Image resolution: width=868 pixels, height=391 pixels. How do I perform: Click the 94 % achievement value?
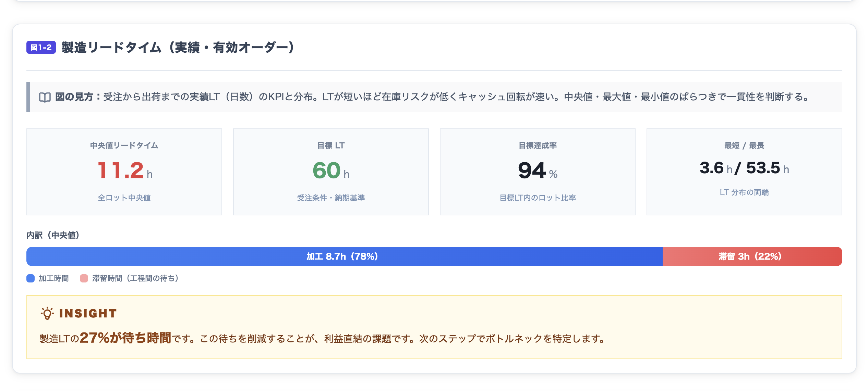point(538,171)
